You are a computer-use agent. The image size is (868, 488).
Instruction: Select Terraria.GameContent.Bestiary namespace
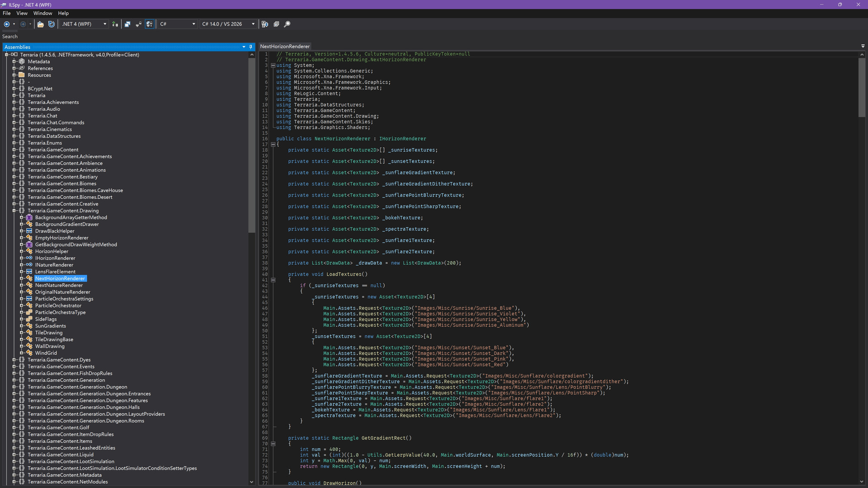pos(62,177)
